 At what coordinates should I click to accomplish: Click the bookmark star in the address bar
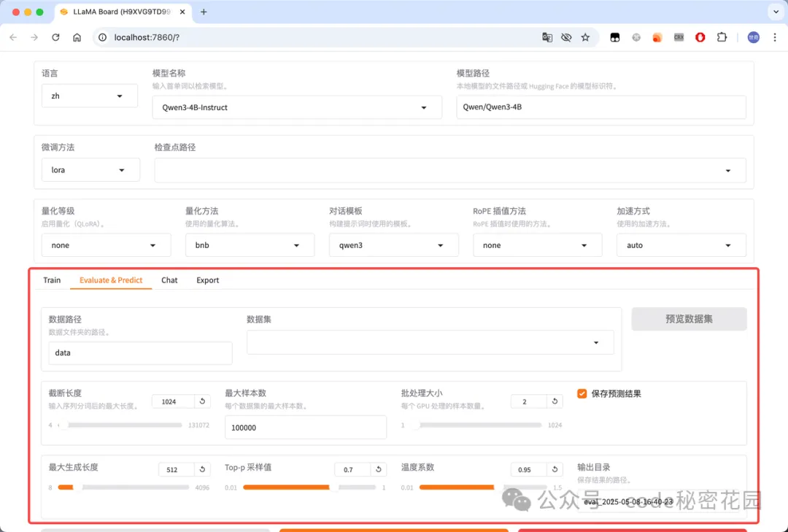pos(584,37)
